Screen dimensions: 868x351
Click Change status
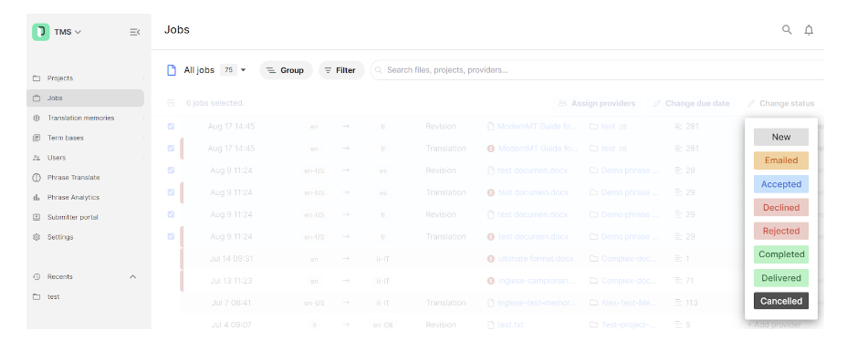[x=781, y=103]
